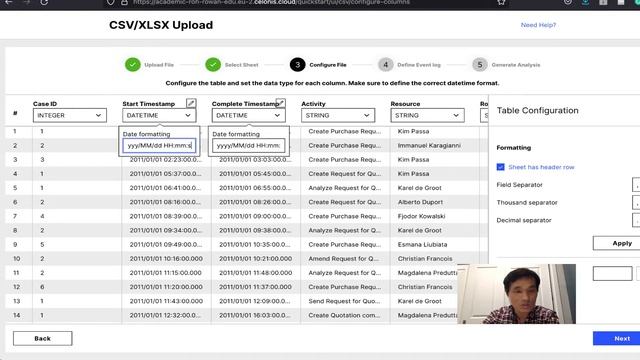Select 'Kim Passa' in row 1

coord(413,131)
